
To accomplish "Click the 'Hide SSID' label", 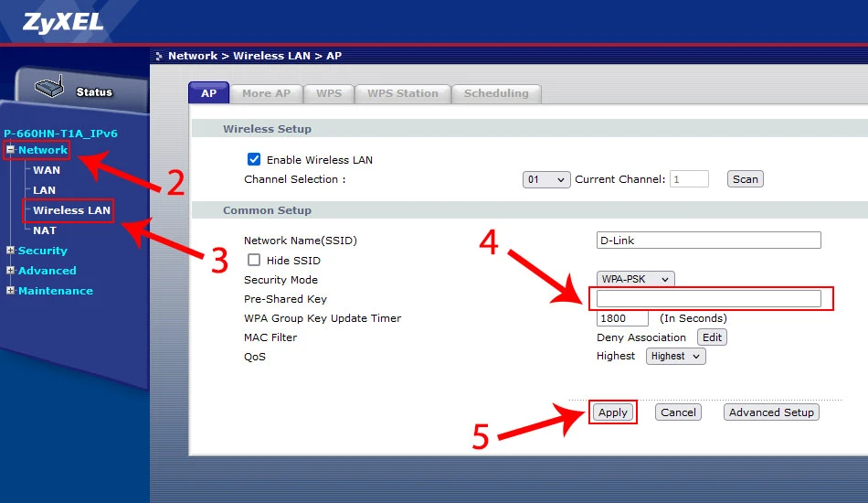I will point(293,261).
